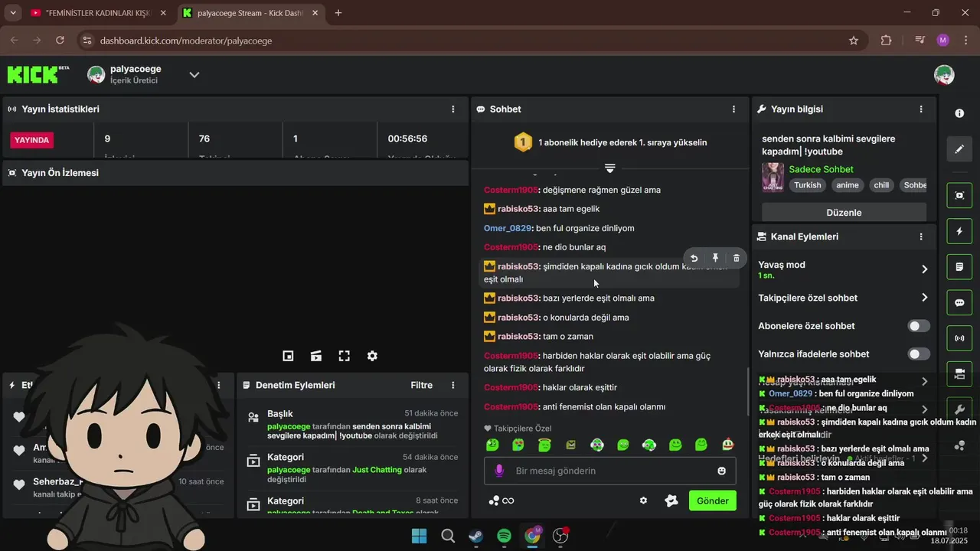The image size is (980, 551).
Task: Open Yayın bilgisi three-dot menu
Action: pos(921,109)
